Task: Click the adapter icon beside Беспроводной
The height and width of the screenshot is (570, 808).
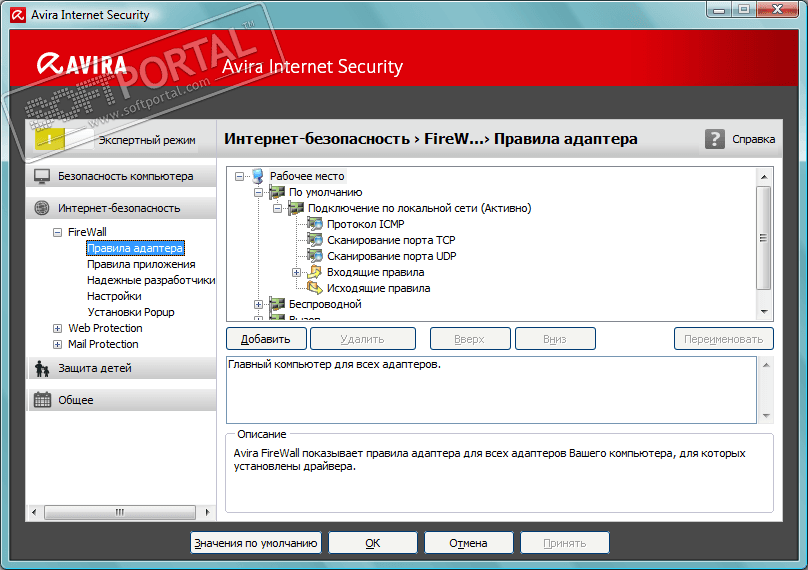Action: click(x=277, y=304)
